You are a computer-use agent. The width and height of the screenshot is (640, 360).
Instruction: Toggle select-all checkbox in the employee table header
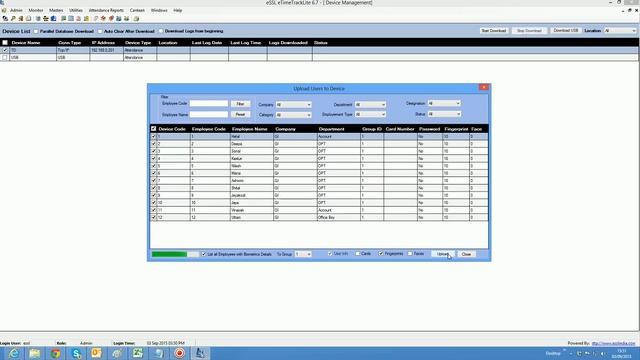[x=153, y=129]
